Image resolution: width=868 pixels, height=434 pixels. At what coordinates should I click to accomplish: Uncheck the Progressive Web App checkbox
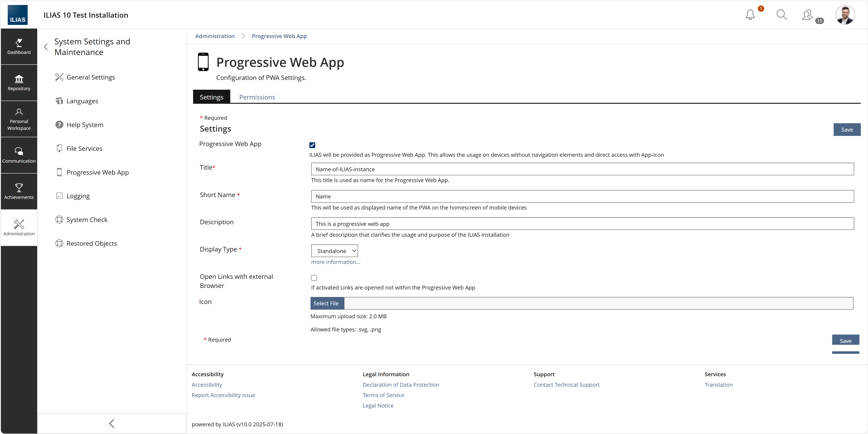click(x=312, y=145)
